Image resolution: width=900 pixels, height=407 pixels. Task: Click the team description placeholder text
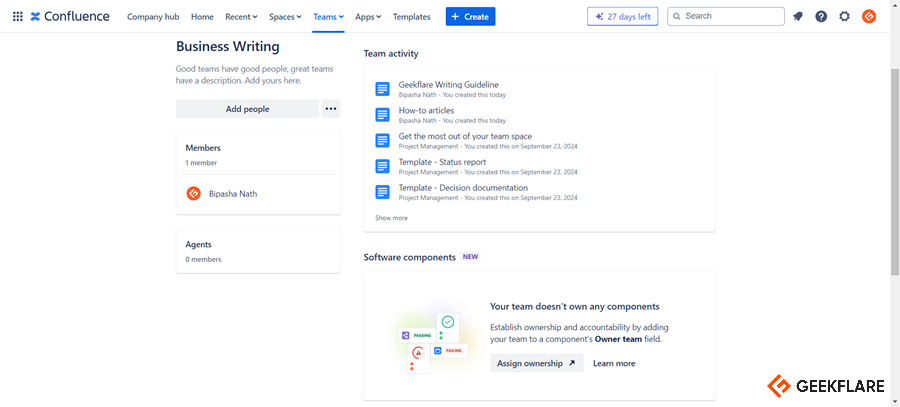pos(254,75)
